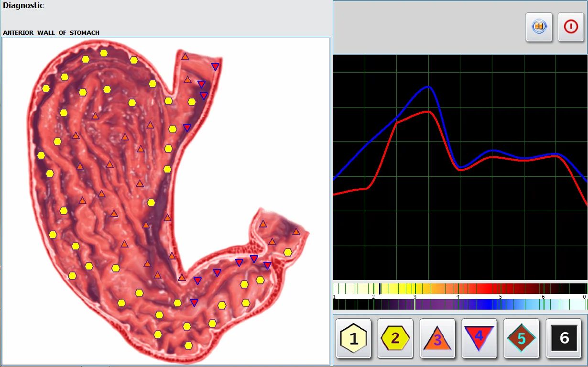Click the orange pause button

(x=539, y=27)
